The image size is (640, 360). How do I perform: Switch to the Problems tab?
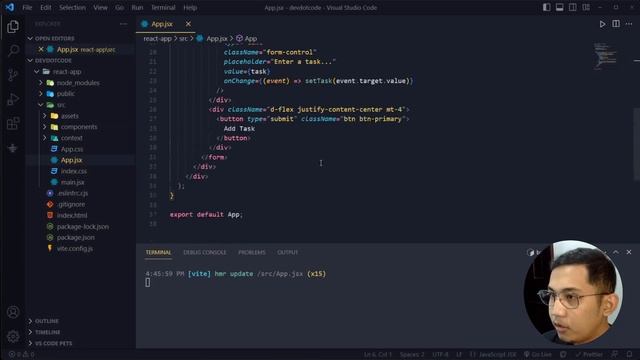pos(252,252)
